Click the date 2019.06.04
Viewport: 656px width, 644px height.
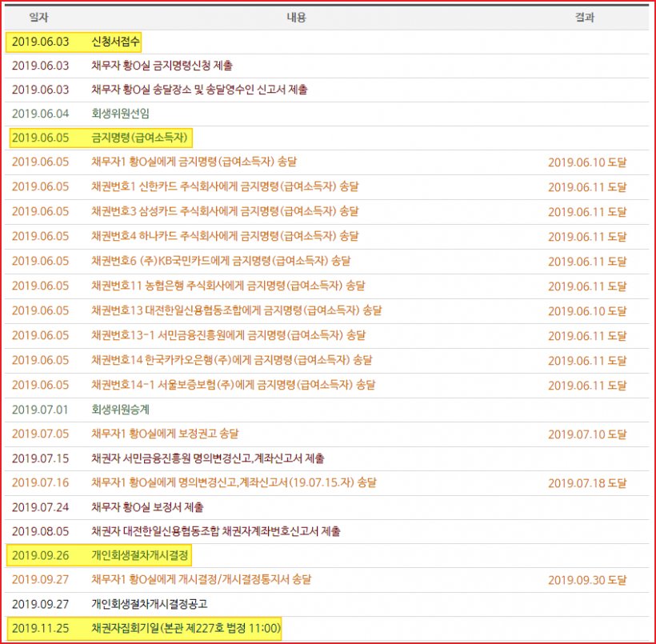tap(40, 114)
